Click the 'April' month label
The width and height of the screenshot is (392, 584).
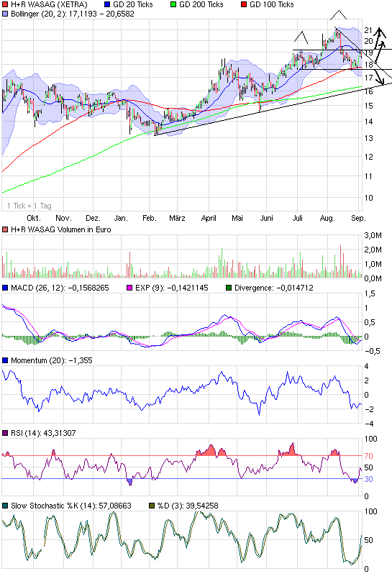tap(209, 218)
